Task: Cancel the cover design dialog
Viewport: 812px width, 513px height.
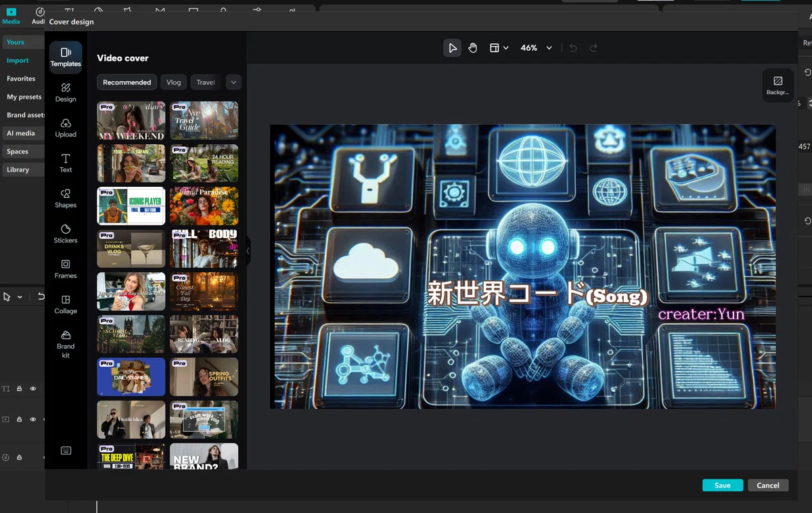Action: pos(768,485)
